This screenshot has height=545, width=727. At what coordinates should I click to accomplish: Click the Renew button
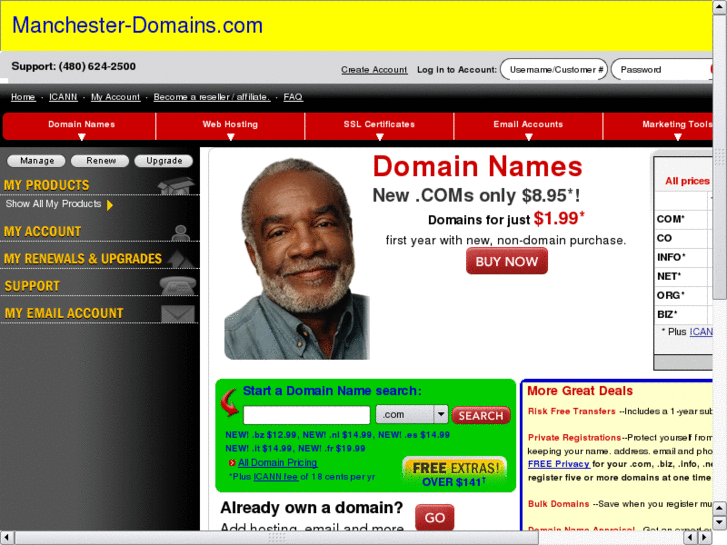tap(101, 160)
